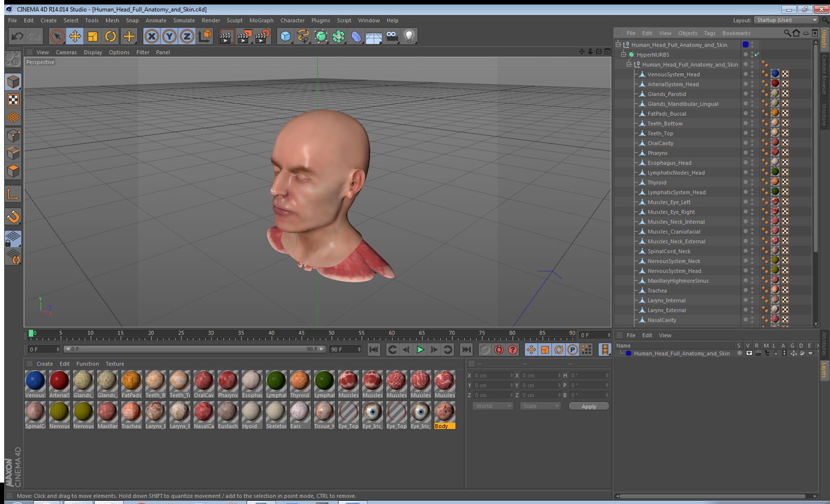The image size is (830, 504).
Task: Open Object Manager Tags menu
Action: pyautogui.click(x=709, y=33)
